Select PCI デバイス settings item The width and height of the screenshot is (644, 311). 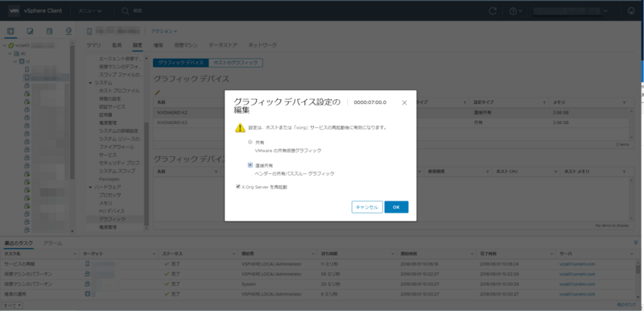pyautogui.click(x=112, y=211)
